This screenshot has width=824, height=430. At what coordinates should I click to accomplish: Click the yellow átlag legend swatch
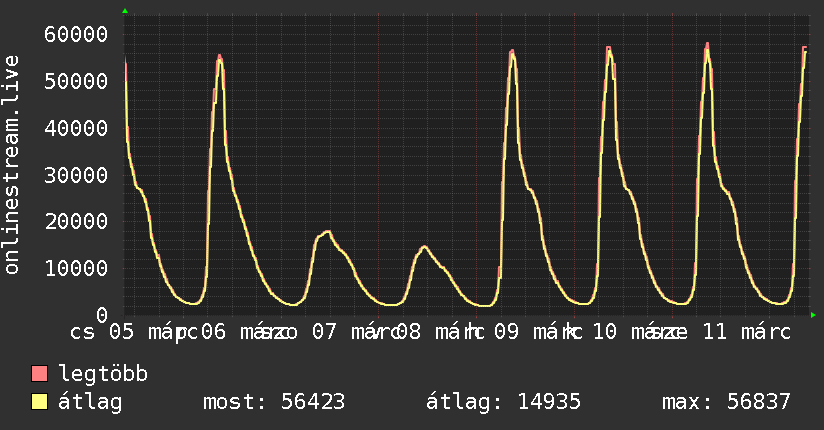click(x=39, y=402)
